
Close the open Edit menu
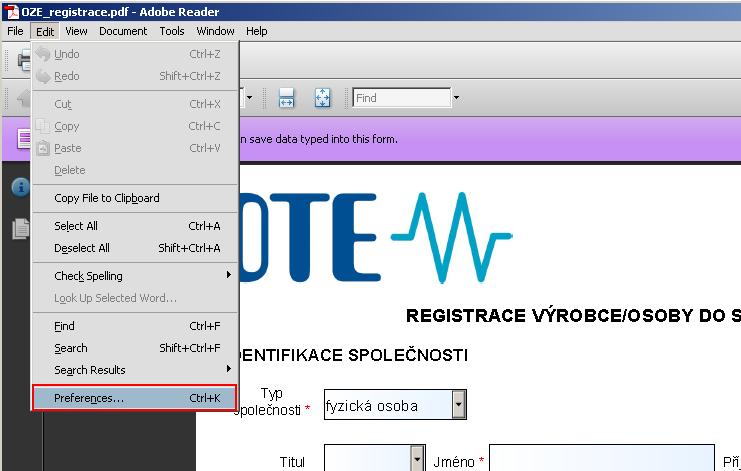(45, 31)
